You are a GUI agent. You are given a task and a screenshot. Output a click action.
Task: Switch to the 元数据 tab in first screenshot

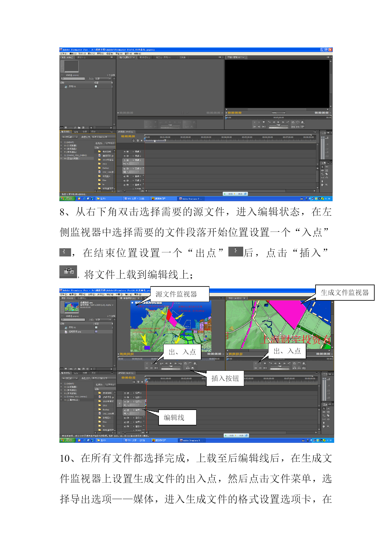[x=183, y=57]
